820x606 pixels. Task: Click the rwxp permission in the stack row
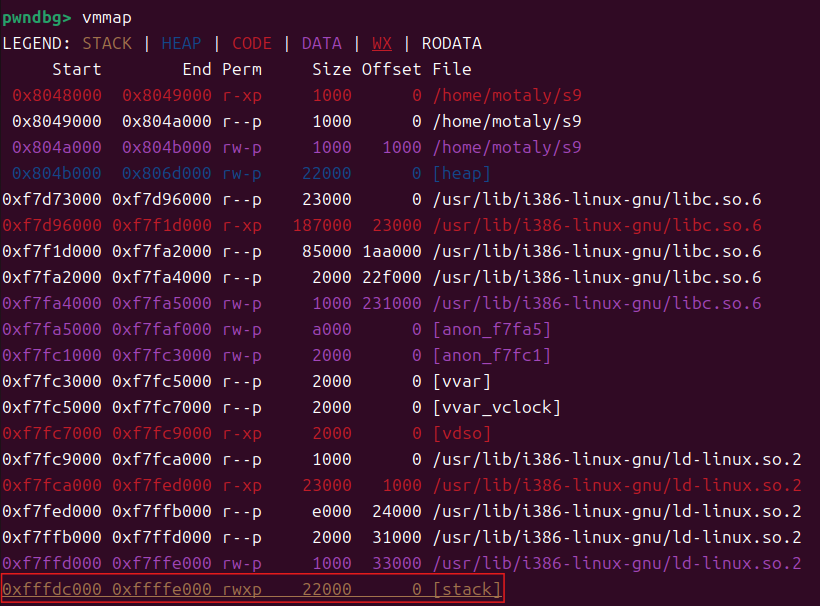point(241,589)
